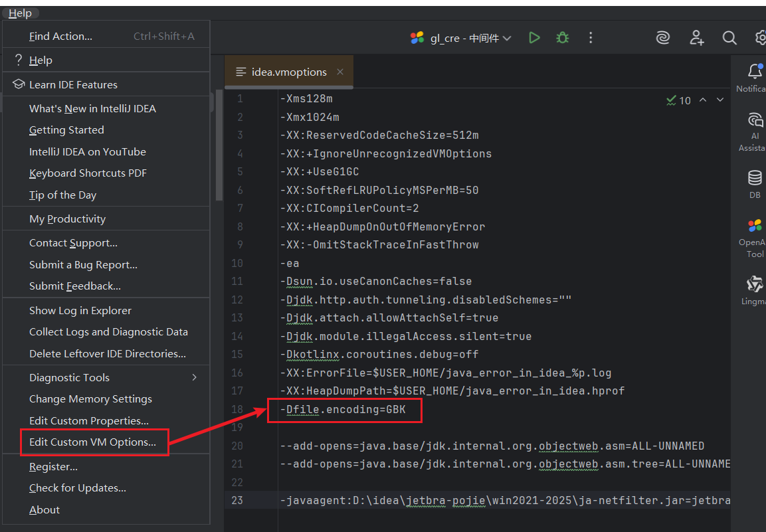Click the idea.vmoptions tab file icon
This screenshot has height=532, width=766.
point(241,72)
